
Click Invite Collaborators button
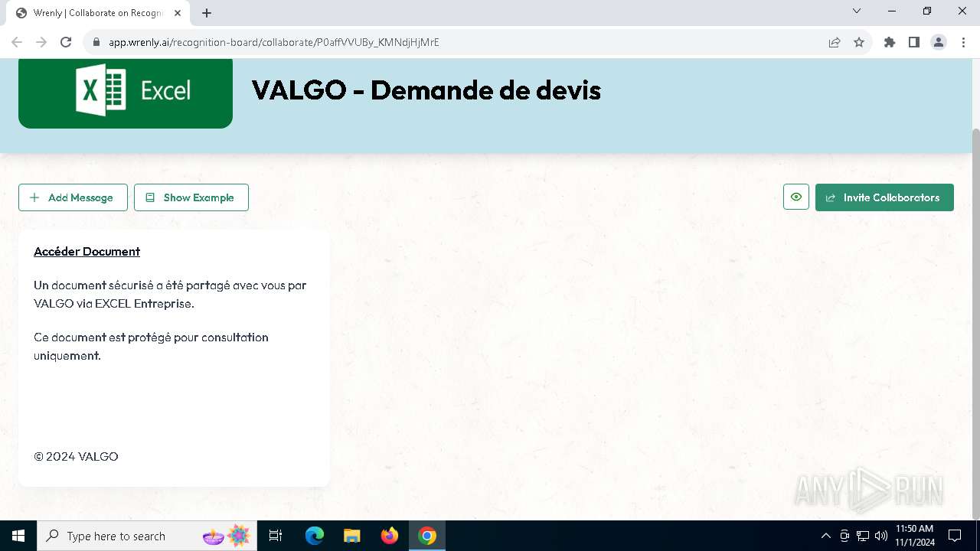tap(884, 197)
